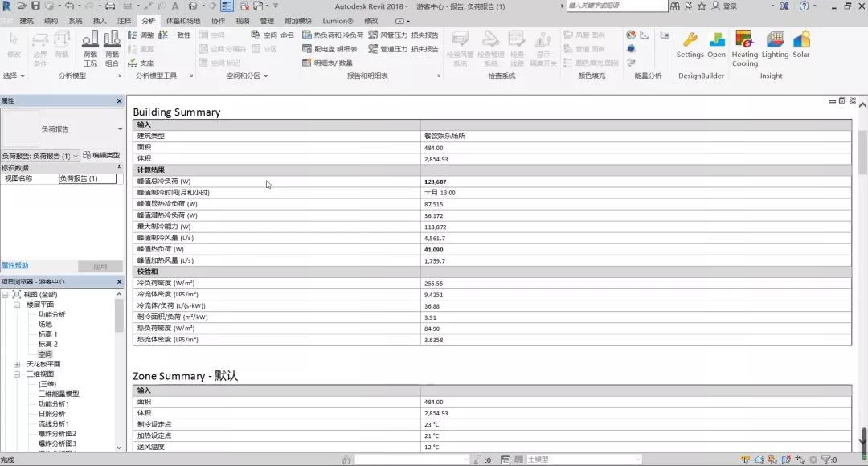This screenshot has width=868, height=466.
Task: Click the 视图名称 input field
Action: click(x=87, y=178)
